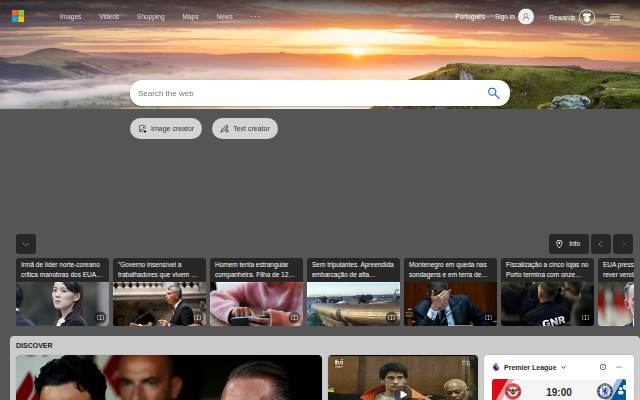Expand the more options ellipsis menu
640x400 pixels.
click(255, 17)
